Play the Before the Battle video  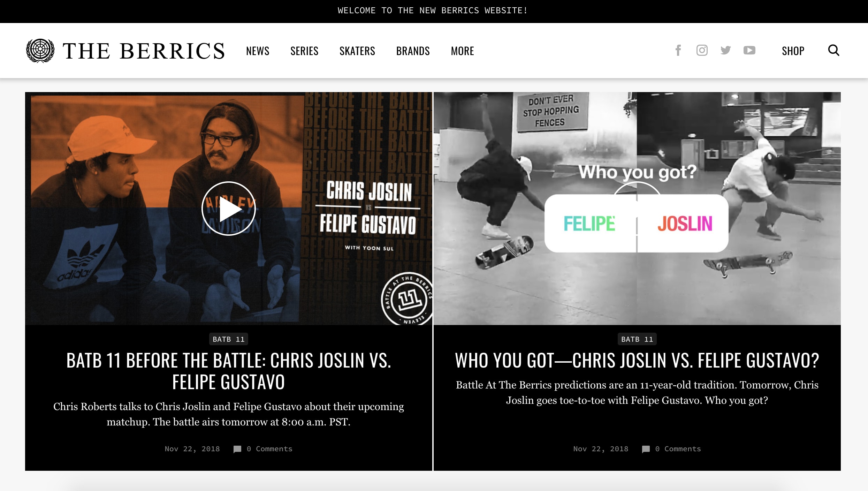pyautogui.click(x=229, y=209)
